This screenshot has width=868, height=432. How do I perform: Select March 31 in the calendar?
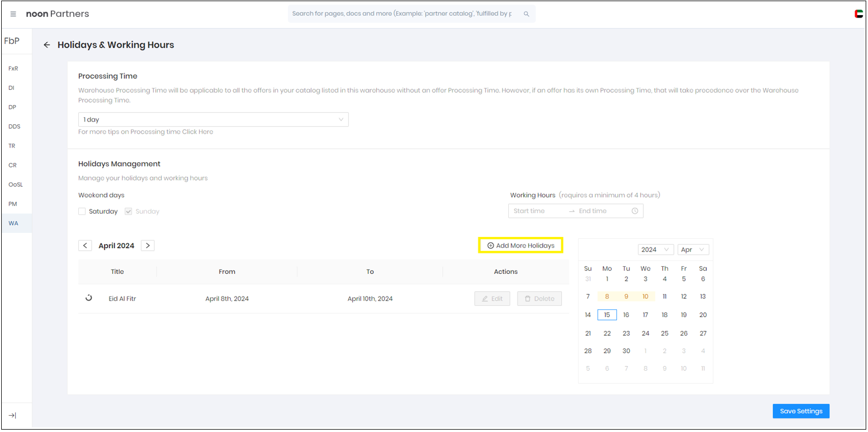point(588,279)
